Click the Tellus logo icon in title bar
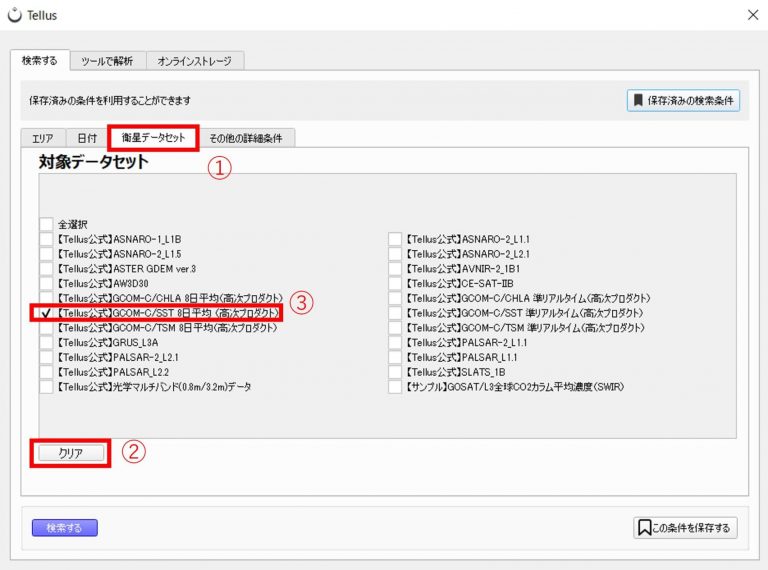Screen dimensions: 768x570 (x=15, y=15)
